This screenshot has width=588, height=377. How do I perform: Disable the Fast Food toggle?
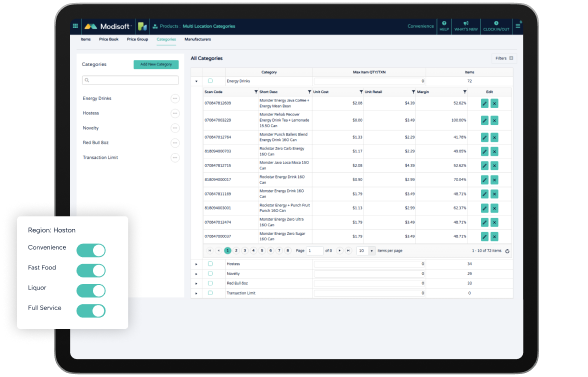click(x=91, y=270)
